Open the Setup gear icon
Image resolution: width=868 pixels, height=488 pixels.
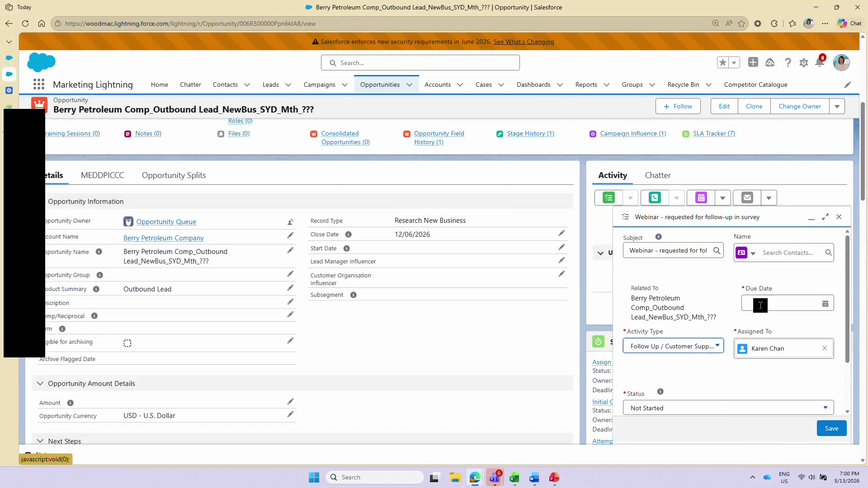pos(803,63)
